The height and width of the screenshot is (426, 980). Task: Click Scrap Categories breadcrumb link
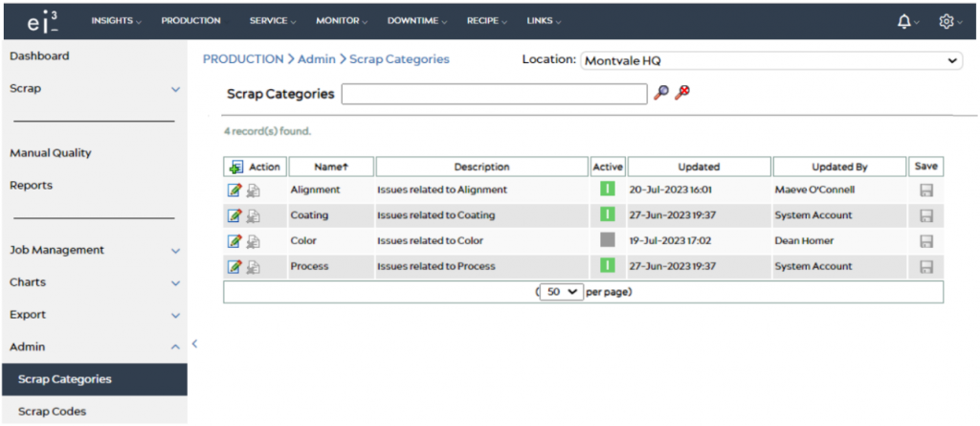click(399, 59)
